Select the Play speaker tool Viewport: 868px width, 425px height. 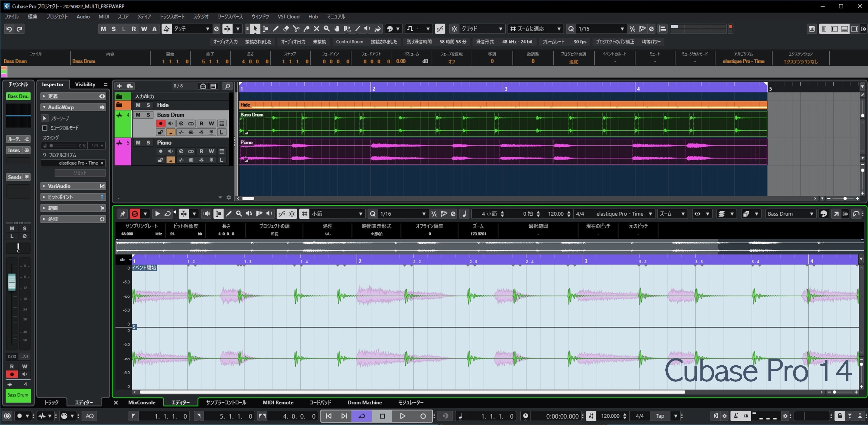tap(367, 29)
